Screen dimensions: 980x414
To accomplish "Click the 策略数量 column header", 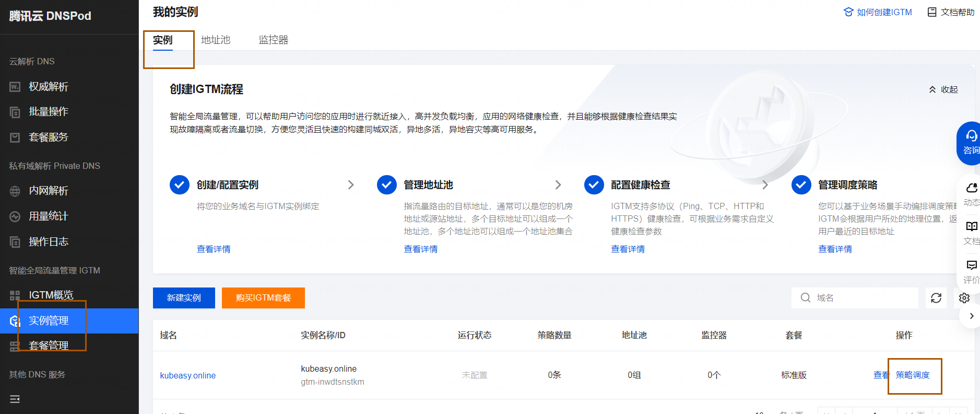I will (x=554, y=335).
